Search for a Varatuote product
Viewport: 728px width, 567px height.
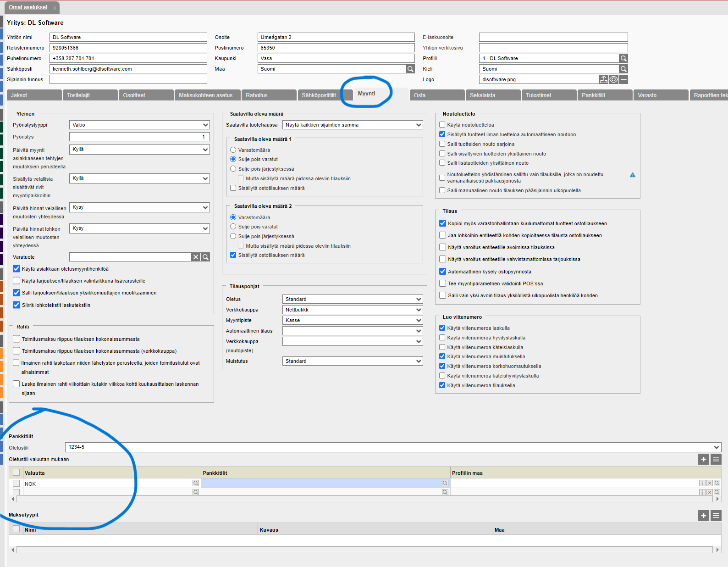tap(205, 257)
